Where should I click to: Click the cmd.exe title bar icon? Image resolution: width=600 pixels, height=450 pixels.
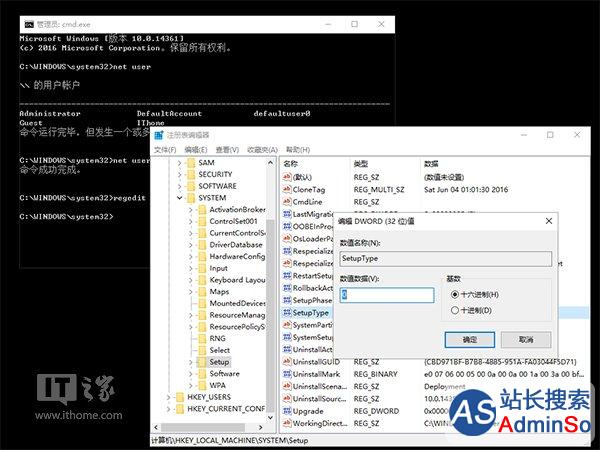coord(29,24)
